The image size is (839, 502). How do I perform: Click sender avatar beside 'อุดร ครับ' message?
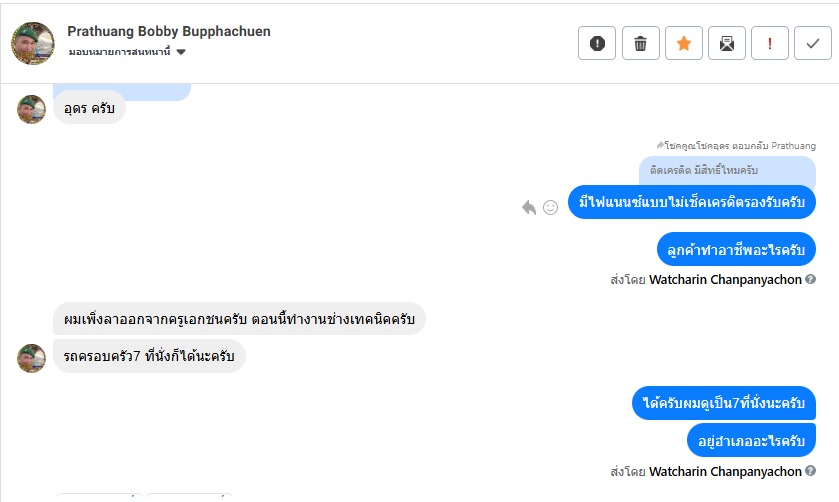(32, 109)
